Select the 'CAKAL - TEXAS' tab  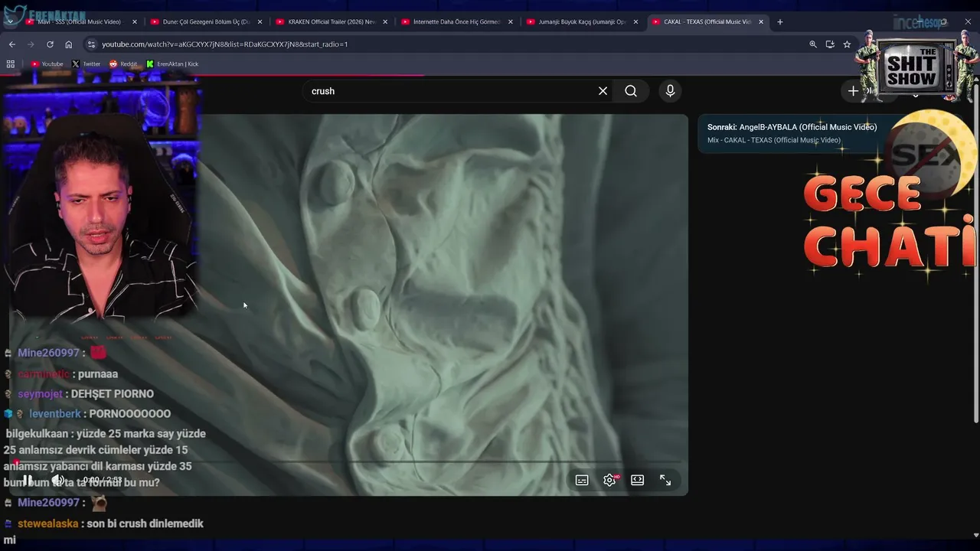pyautogui.click(x=707, y=21)
